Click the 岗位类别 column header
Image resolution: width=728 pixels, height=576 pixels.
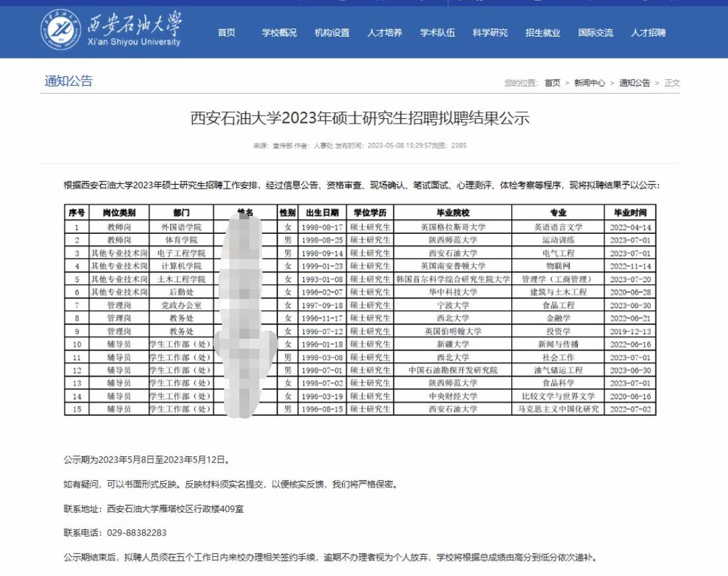click(x=119, y=213)
